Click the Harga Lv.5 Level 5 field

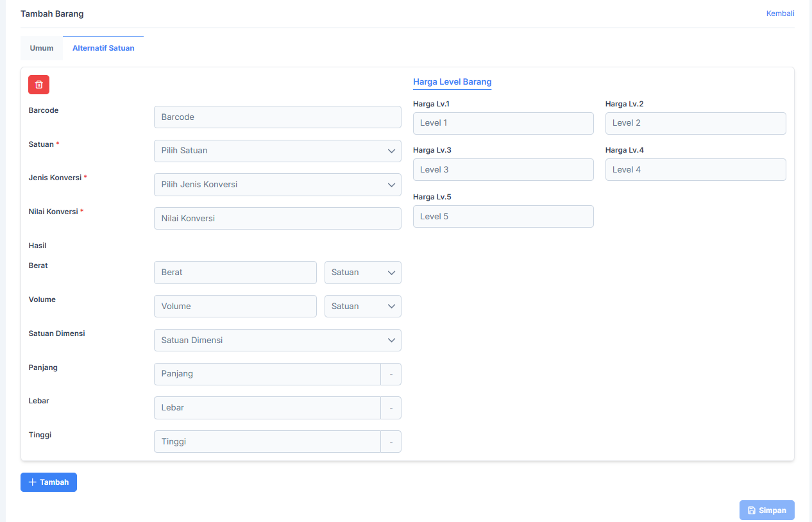(503, 217)
